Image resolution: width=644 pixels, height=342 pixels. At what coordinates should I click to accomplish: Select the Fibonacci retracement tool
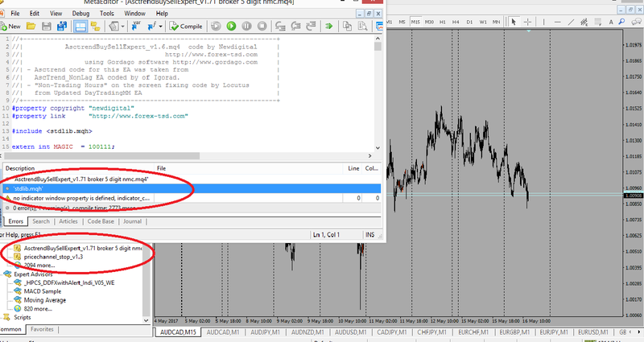(x=597, y=22)
